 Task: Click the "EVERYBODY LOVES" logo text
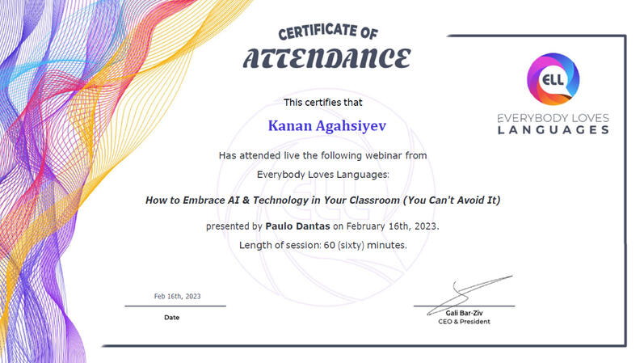pyautogui.click(x=553, y=118)
